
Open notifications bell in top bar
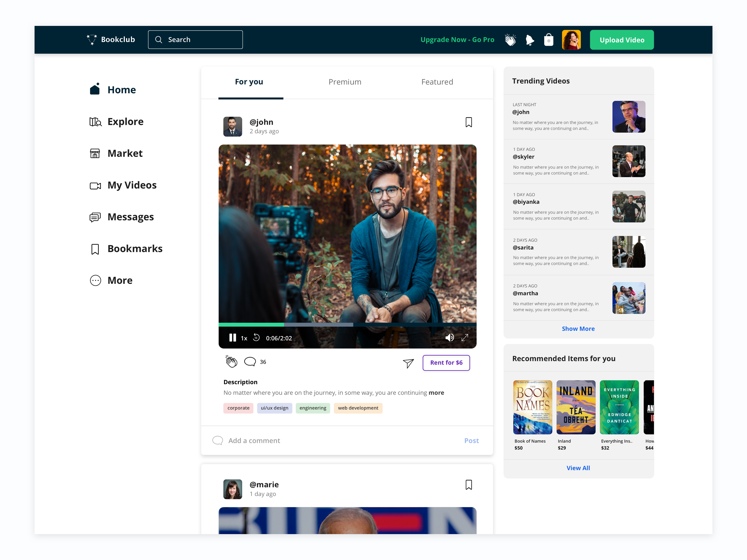(529, 40)
